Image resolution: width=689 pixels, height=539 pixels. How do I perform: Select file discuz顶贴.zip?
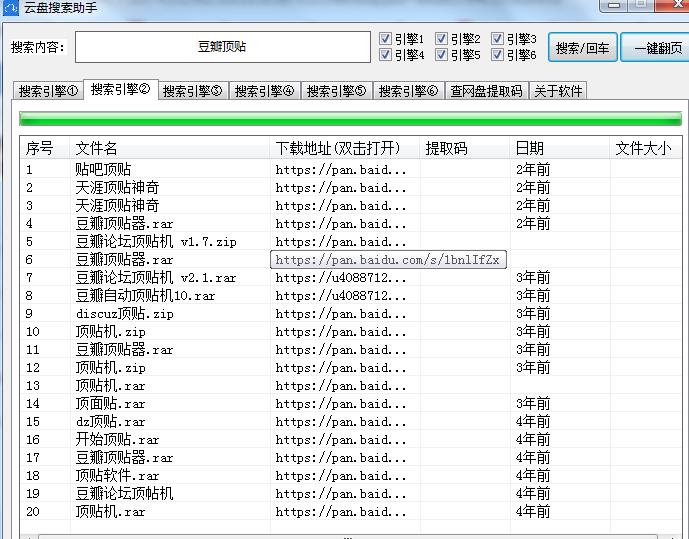click(x=125, y=314)
